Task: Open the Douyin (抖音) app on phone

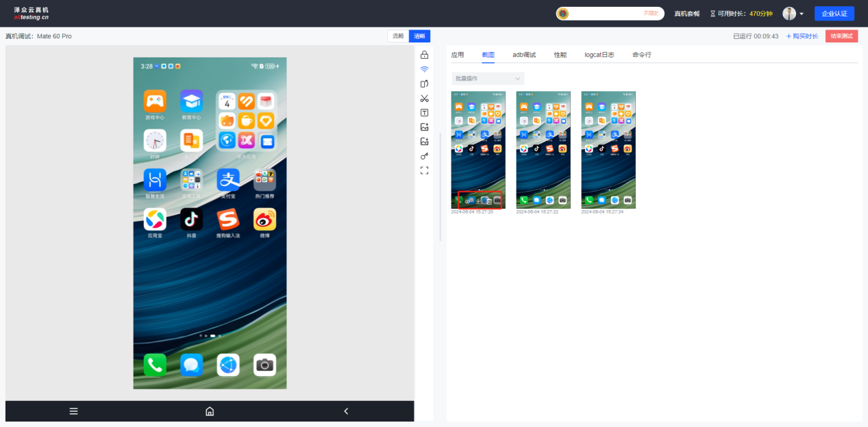Action: pos(191,220)
